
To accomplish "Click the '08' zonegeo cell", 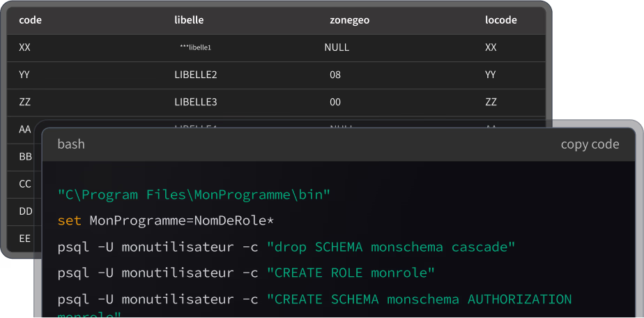I will pyautogui.click(x=335, y=75).
